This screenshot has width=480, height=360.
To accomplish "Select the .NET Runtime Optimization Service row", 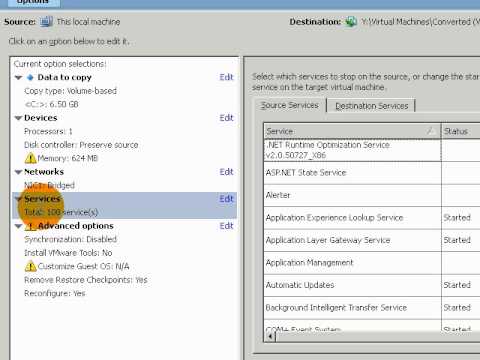I will pos(372,150).
